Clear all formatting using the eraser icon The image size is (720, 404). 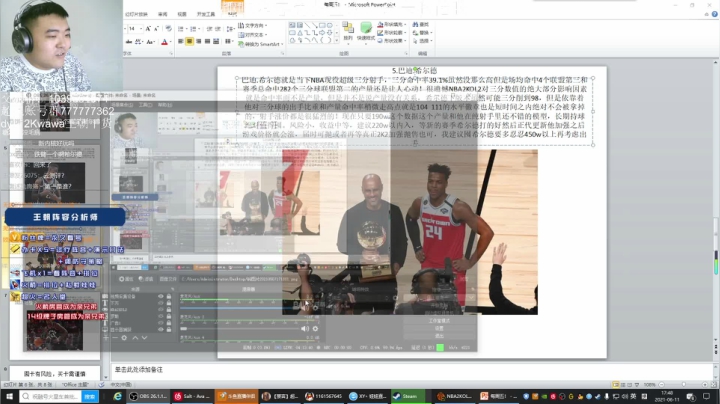point(169,28)
